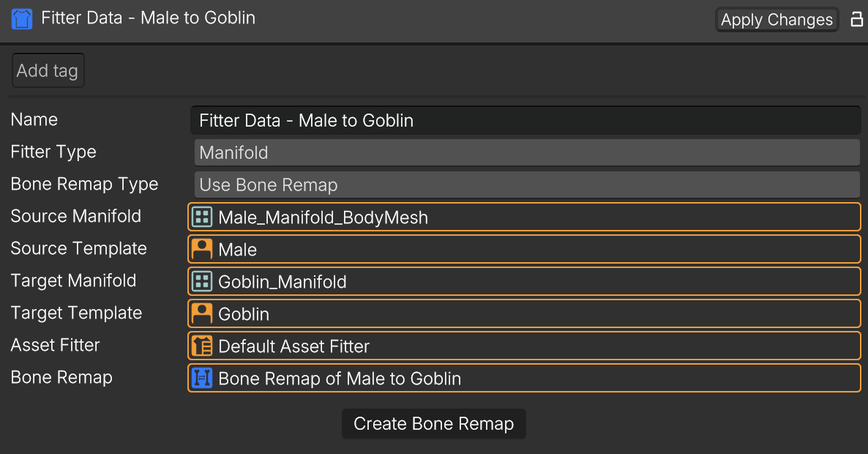The width and height of the screenshot is (868, 454).
Task: Select the Source Template field showing Male
Action: (x=524, y=249)
